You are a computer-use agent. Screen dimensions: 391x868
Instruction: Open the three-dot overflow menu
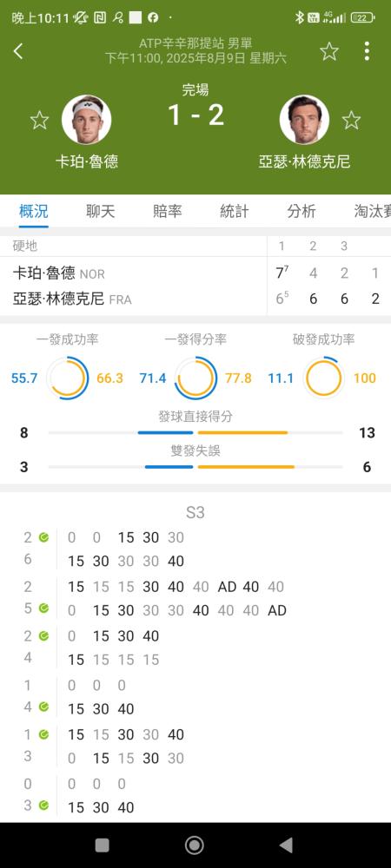(x=367, y=51)
